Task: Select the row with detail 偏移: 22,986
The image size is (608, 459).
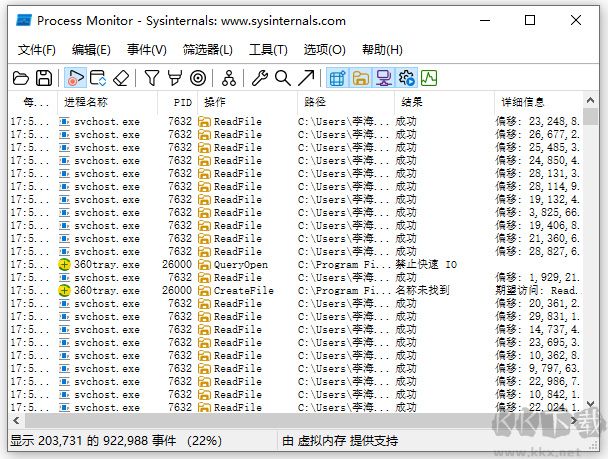Action: pyautogui.click(x=295, y=381)
